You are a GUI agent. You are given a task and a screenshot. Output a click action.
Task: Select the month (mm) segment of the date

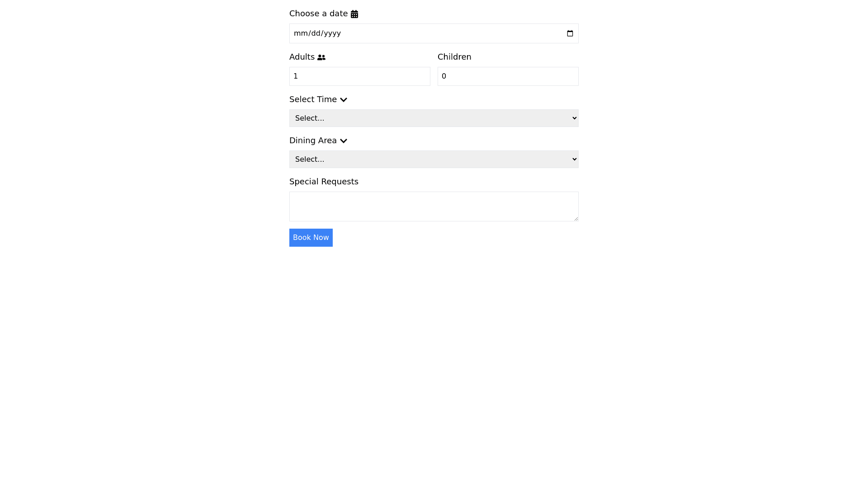tap(301, 33)
